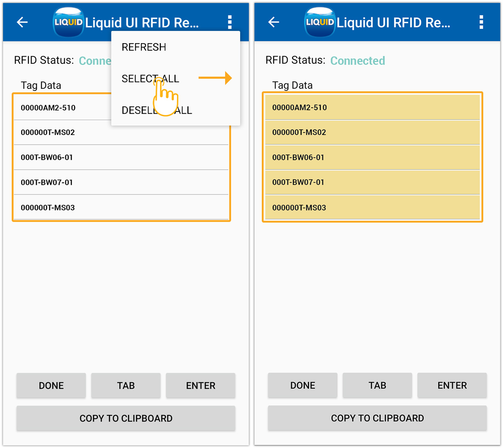
Task: Click the Connected status label
Action: point(358,61)
